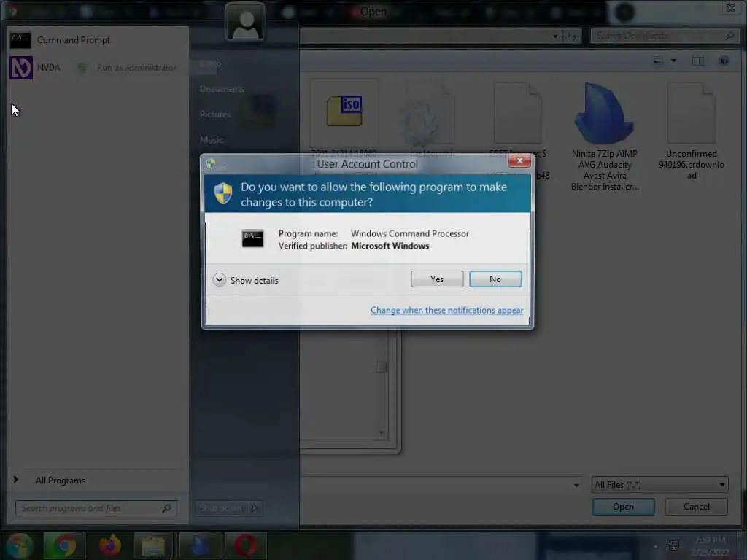Expand All Programs in Start menu

click(x=60, y=481)
